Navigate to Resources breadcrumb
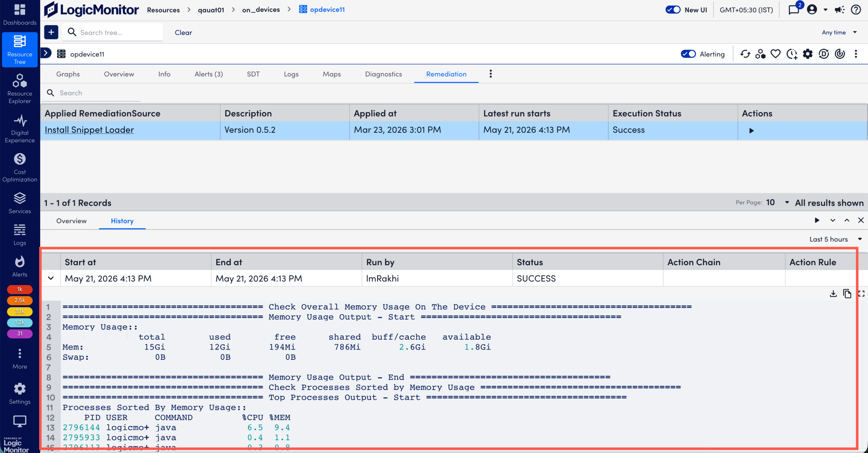The height and width of the screenshot is (453, 868). pyautogui.click(x=163, y=10)
